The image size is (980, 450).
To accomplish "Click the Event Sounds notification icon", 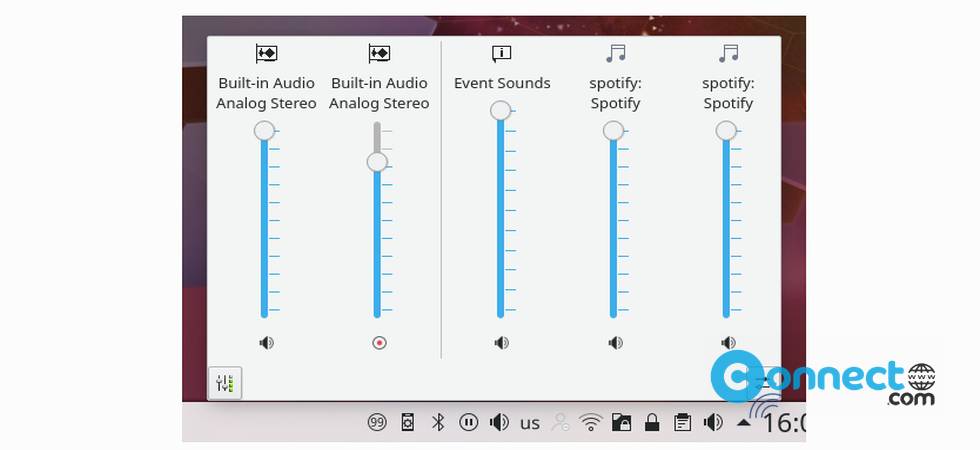I will click(x=501, y=54).
